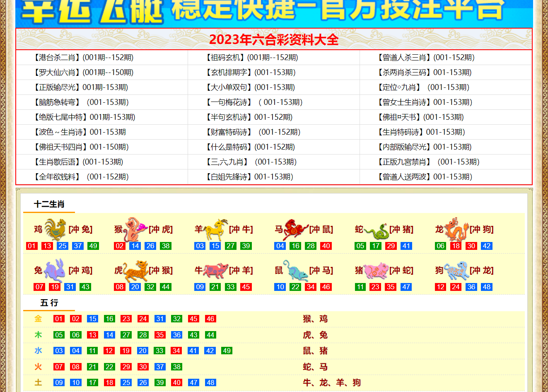Click the [冲 兔] label beside rooster
The image size is (548, 392).
(80, 230)
